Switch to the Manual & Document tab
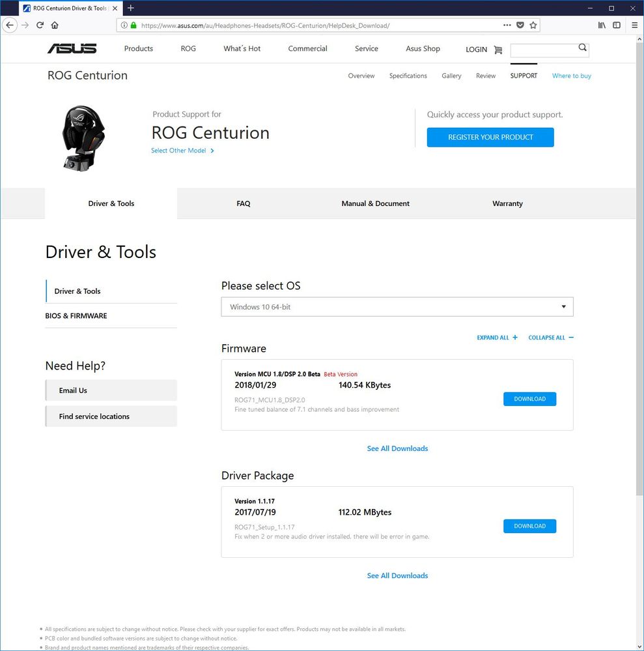The image size is (644, 651). 375,203
